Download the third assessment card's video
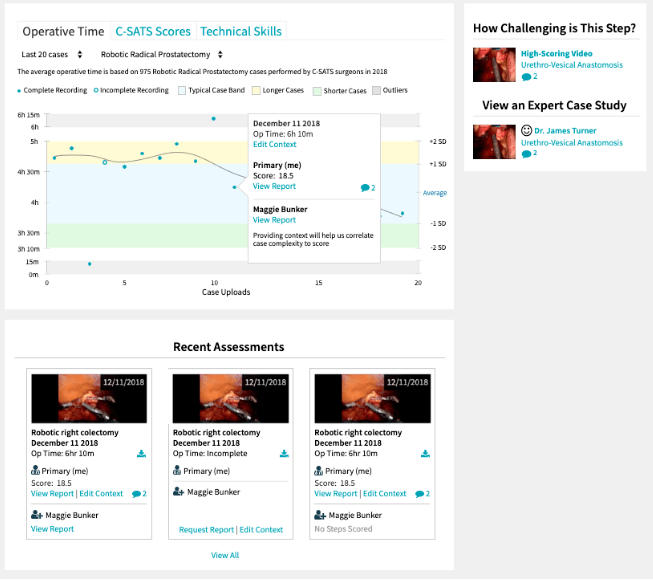The height and width of the screenshot is (581, 653). click(x=425, y=454)
